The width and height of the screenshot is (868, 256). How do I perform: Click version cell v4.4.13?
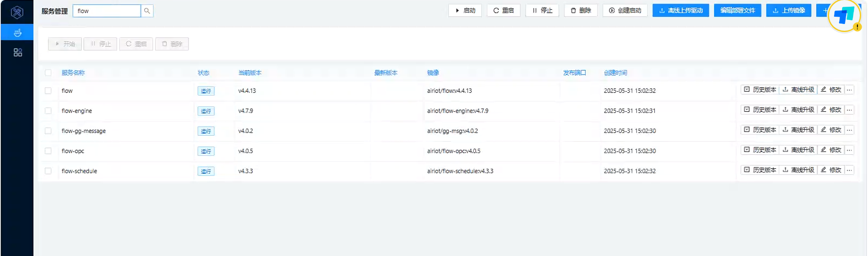247,91
